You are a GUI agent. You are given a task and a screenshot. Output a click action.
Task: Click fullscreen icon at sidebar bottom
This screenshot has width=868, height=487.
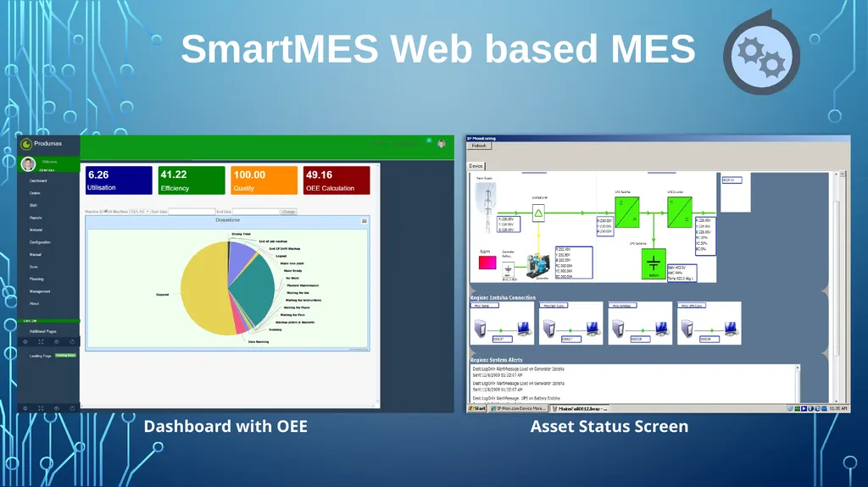(41, 408)
